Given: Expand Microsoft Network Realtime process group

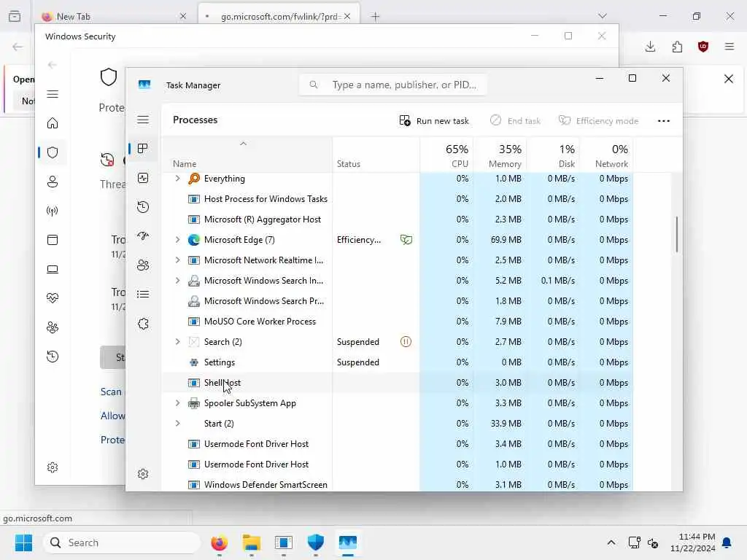Looking at the screenshot, I should coord(178,260).
